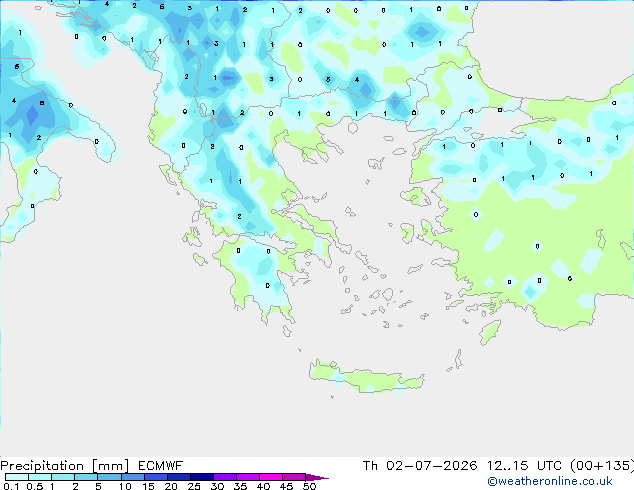Pick the 10–15 mm legend color swatch
The image size is (634, 490).
[x=132, y=477]
